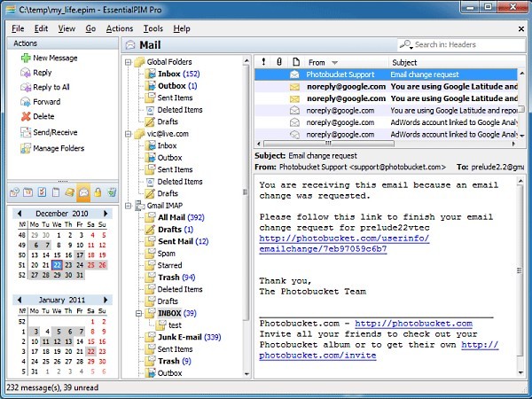This screenshot has height=399, width=532.
Task: Collapse the INBOX folder containing test
Action: pyautogui.click(x=138, y=313)
